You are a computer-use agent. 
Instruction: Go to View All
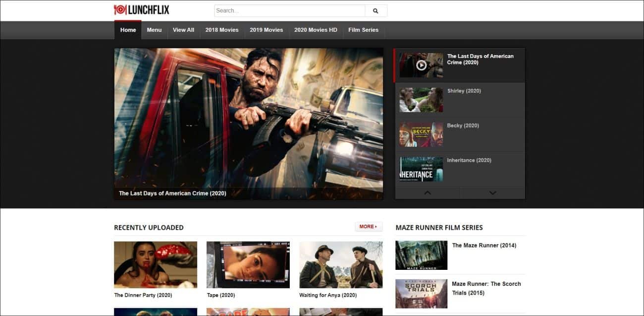coord(183,30)
